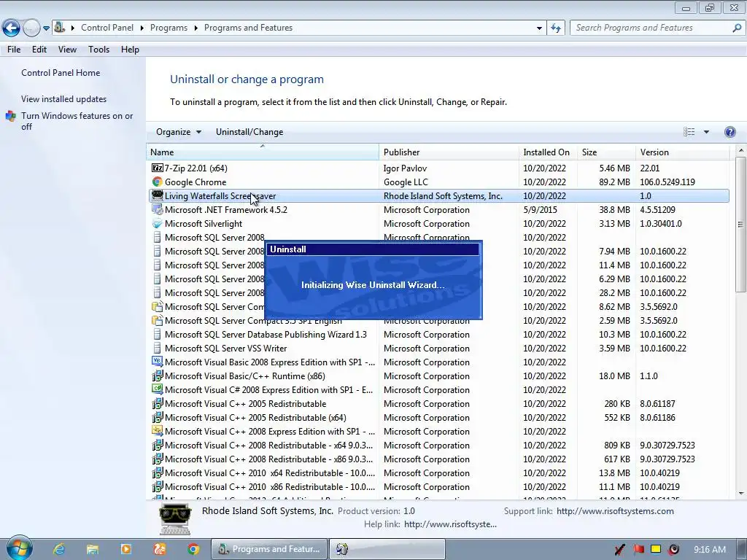Click the search magnifier icon

coord(737,28)
